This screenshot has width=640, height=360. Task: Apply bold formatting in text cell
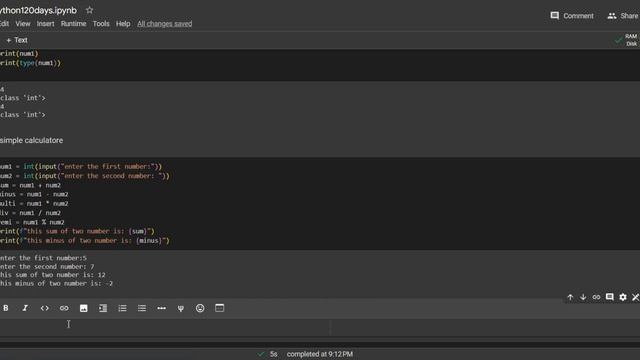click(x=6, y=308)
